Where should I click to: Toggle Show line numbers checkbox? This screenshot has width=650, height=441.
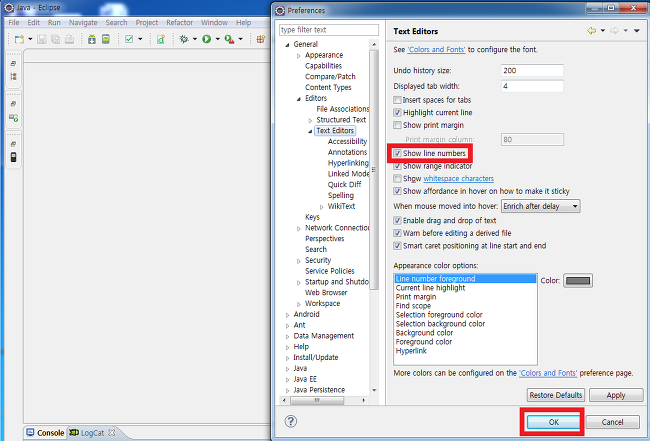tap(397, 153)
